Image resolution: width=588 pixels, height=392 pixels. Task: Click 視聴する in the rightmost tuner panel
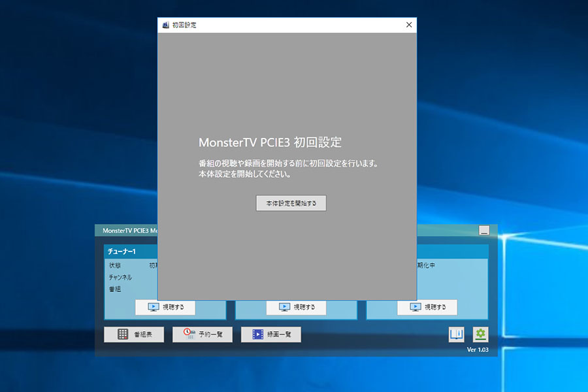(x=427, y=307)
